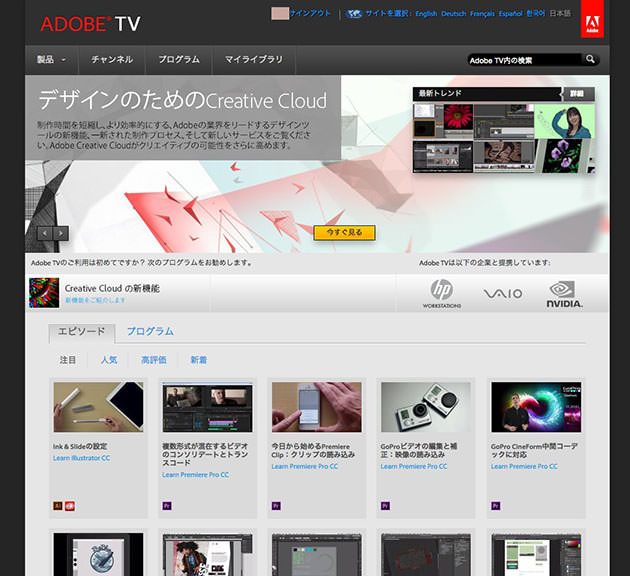Open the プログラム navigation menu

point(179,60)
